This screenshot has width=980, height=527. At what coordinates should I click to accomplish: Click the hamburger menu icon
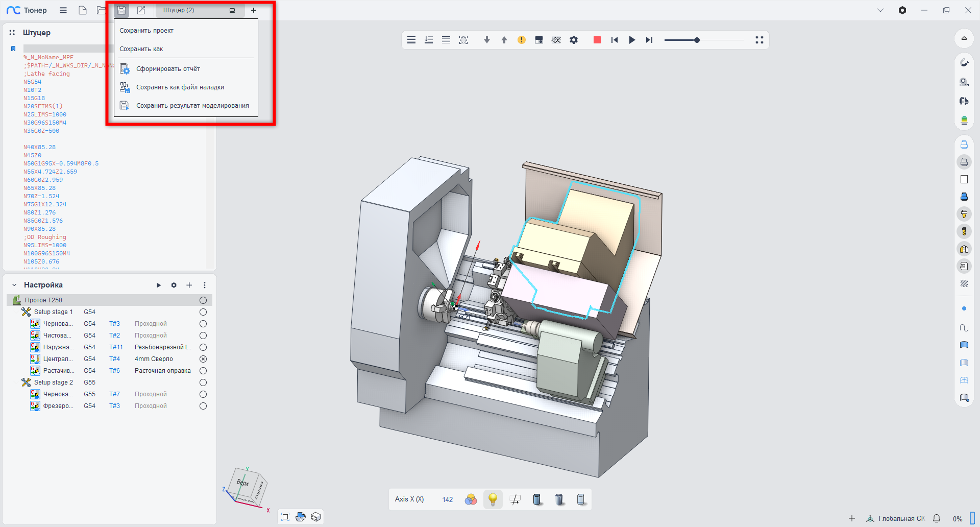pos(63,10)
